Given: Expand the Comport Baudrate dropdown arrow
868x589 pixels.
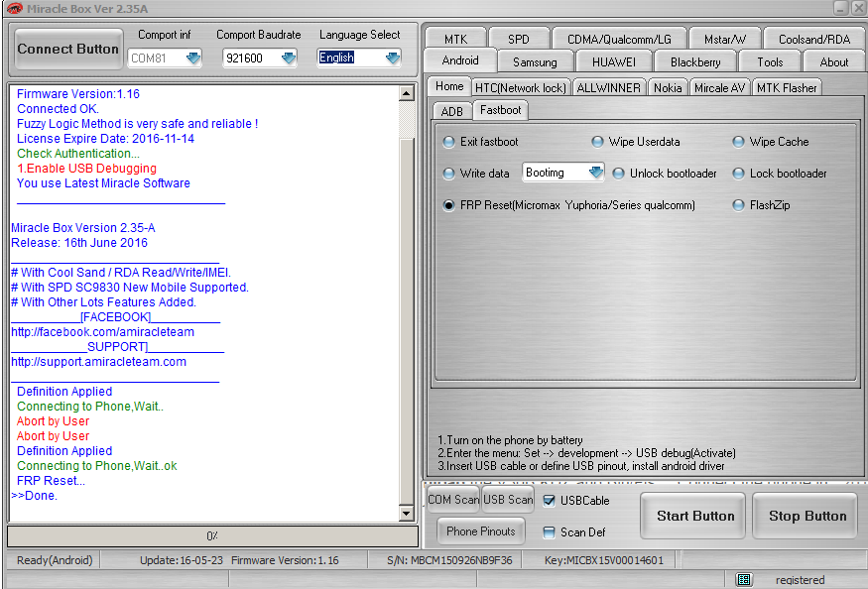Looking at the screenshot, I should 288,58.
